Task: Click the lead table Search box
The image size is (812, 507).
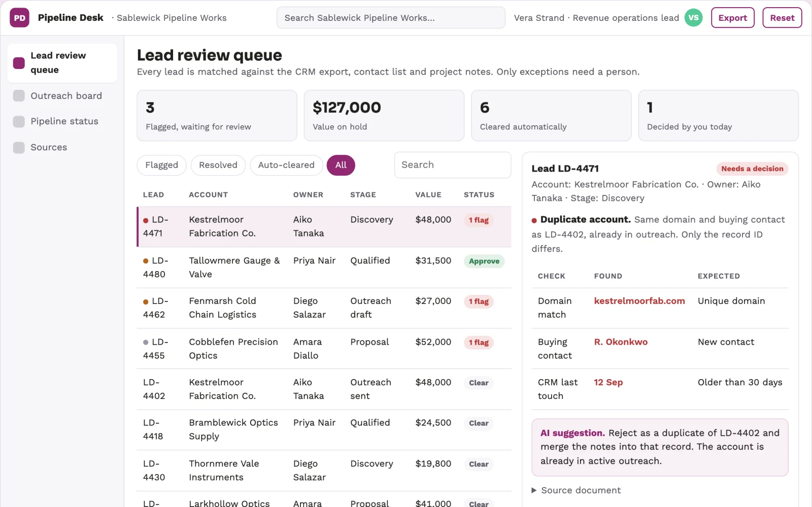Action: click(452, 165)
